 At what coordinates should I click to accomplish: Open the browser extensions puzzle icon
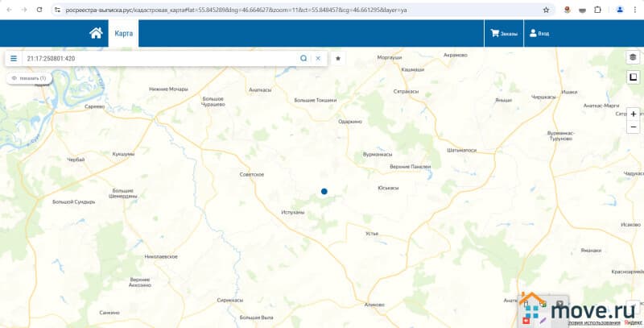(597, 10)
